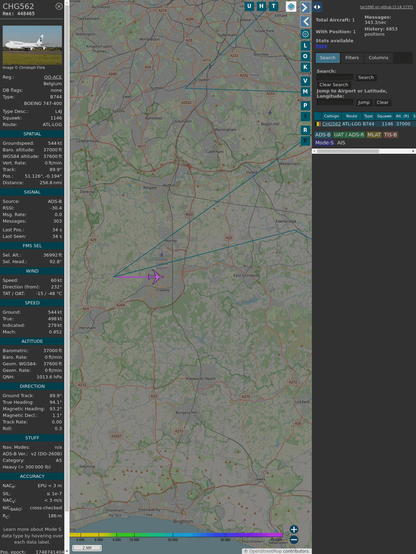Click the M map control button
The image size is (416, 554).
coord(305,92)
